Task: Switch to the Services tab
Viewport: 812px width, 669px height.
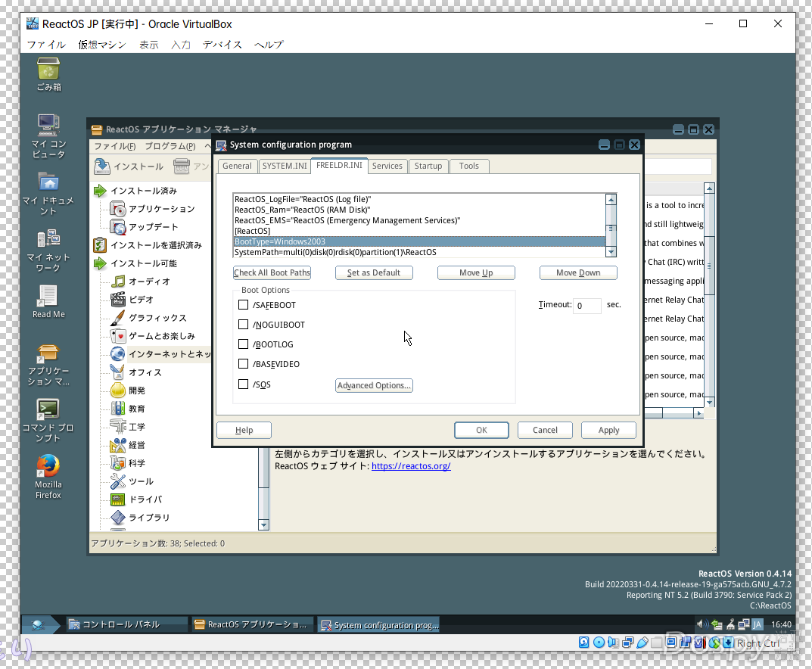Action: 387,166
